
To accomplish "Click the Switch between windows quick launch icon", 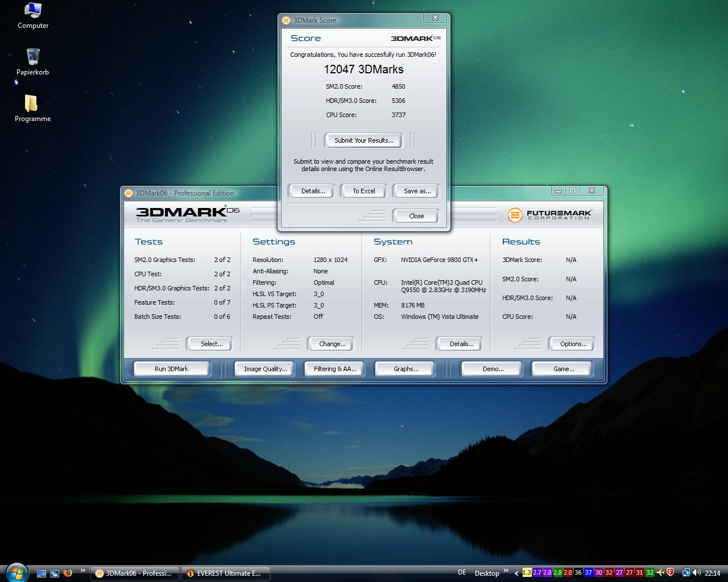I will click(55, 573).
